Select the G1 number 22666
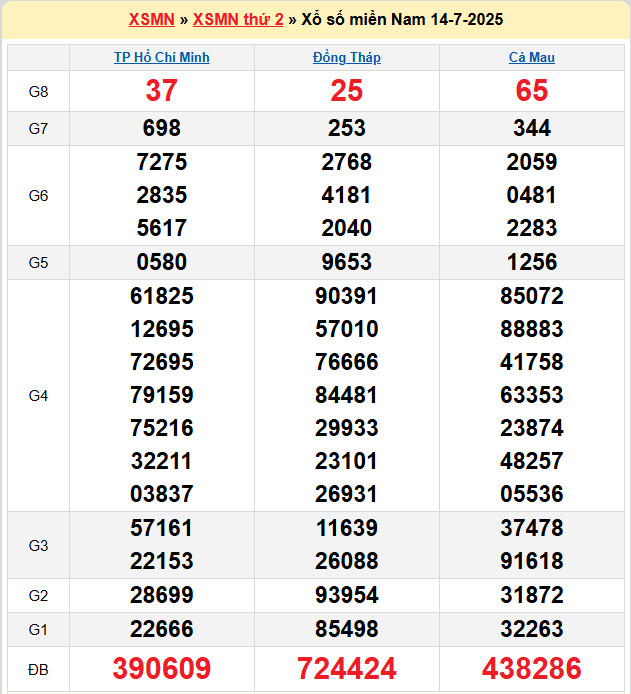 coord(162,629)
